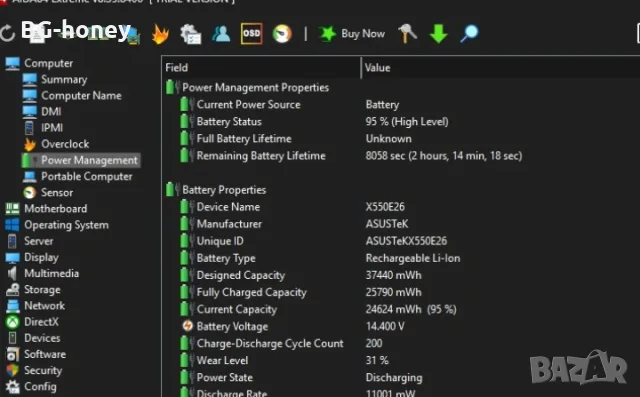
Task: Click the flame stability test icon
Action: pos(160,33)
